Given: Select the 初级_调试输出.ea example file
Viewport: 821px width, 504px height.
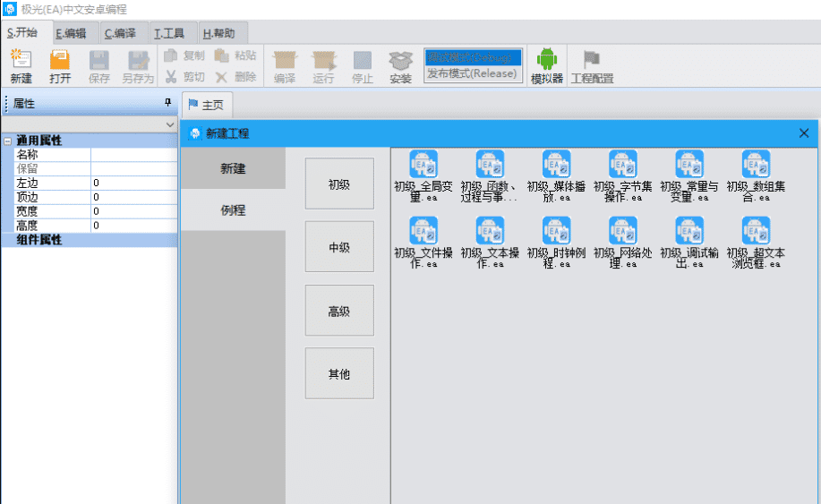Looking at the screenshot, I should (689, 243).
